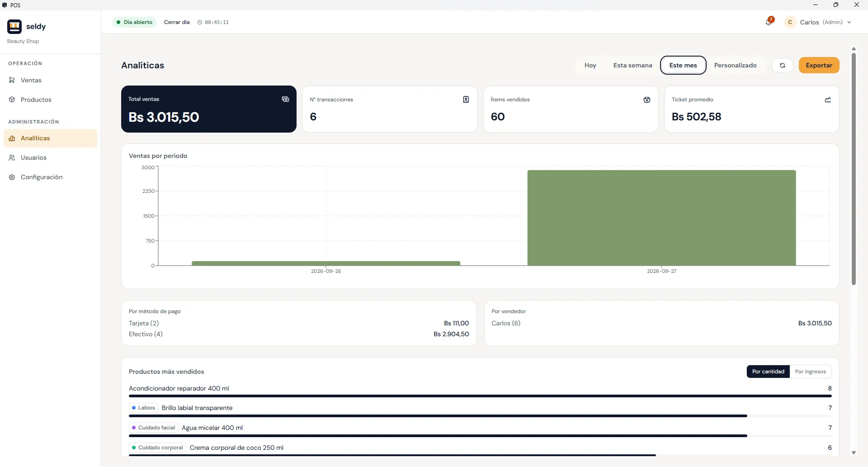Filter analytics by Hoy

coord(590,65)
